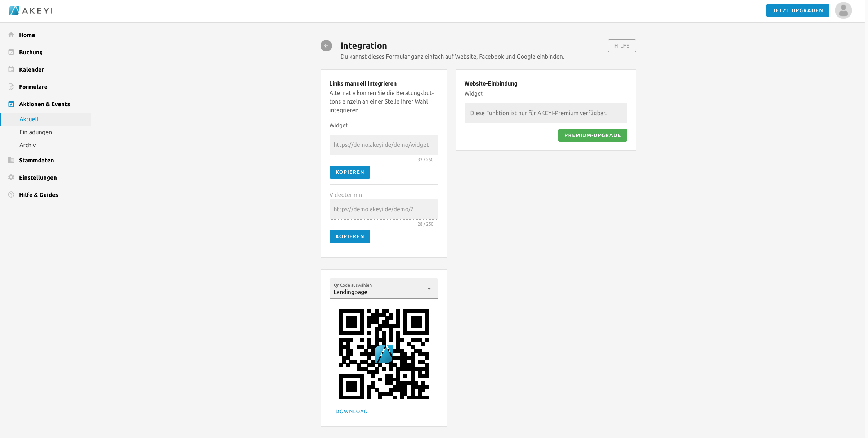
Task: Open the Archiv submenu item
Action: 28,145
